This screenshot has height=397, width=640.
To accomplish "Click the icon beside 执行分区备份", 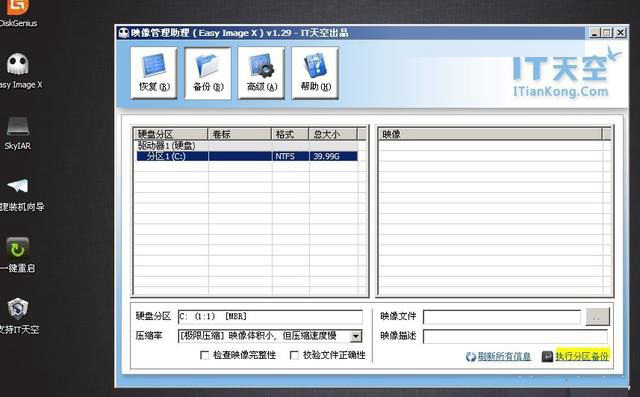I will [x=547, y=357].
